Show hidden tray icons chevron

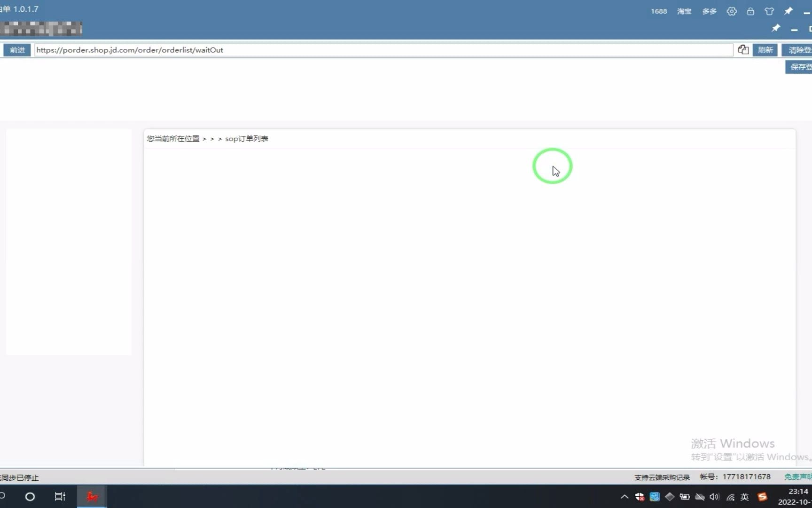(625, 497)
